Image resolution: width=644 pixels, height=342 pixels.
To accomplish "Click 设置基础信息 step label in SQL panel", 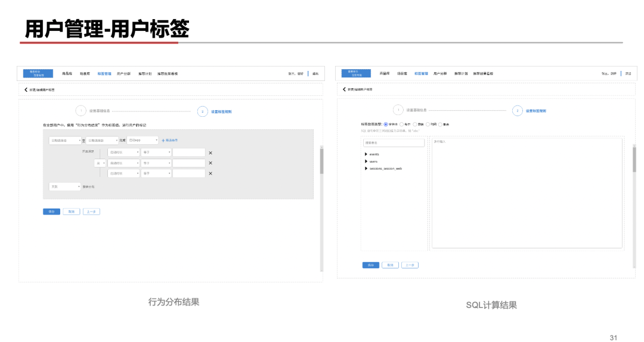I will tap(416, 110).
